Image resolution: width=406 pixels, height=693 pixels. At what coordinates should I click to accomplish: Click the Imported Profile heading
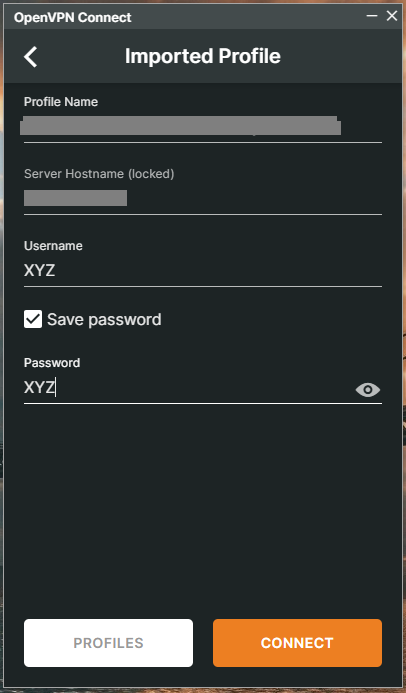203,56
